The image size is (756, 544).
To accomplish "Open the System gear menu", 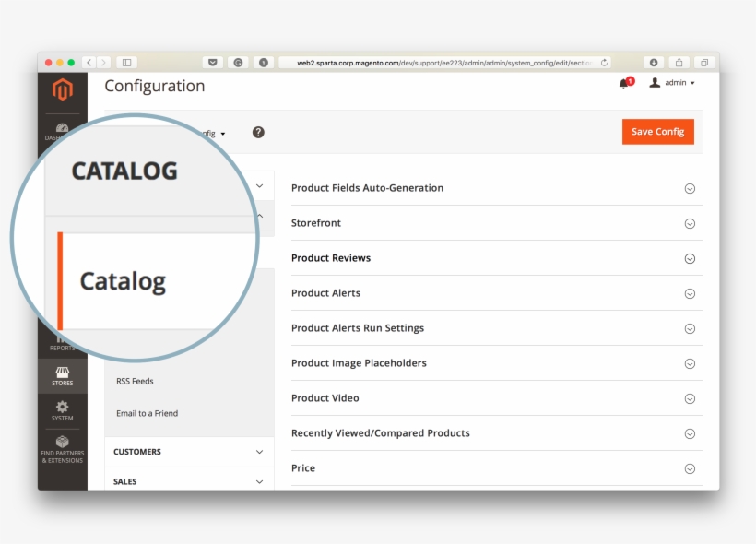I will [x=63, y=411].
